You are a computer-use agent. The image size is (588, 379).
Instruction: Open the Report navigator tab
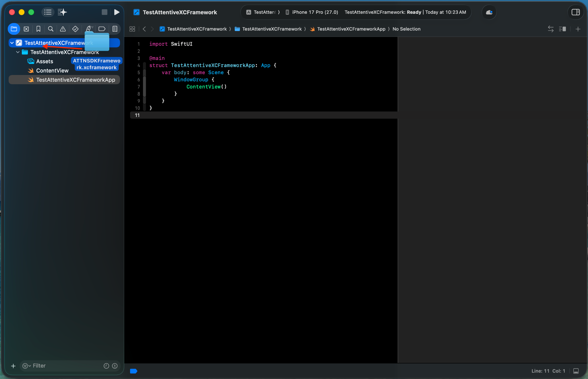coord(115,29)
